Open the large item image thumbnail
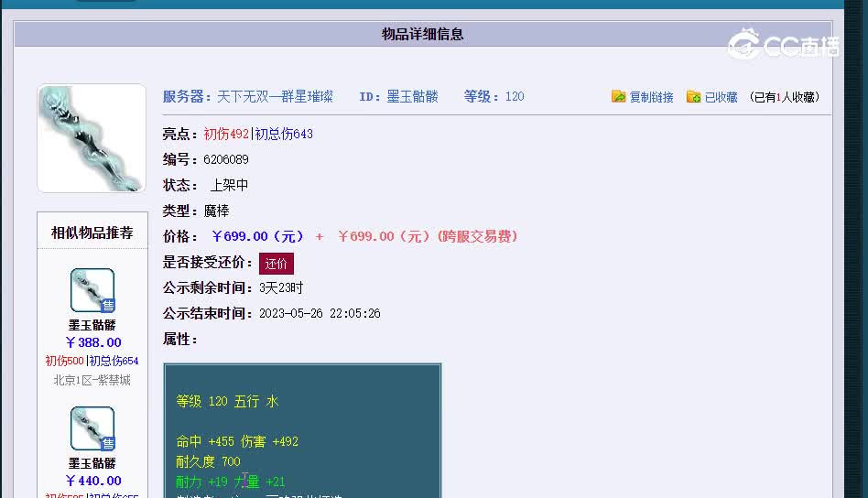This screenshot has width=868, height=498. tap(92, 138)
